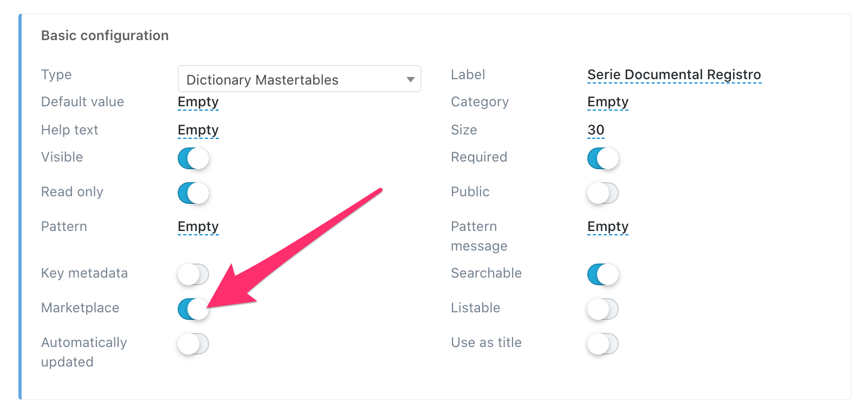868x411 pixels.
Task: Click the Basic configuration heading
Action: click(x=105, y=36)
